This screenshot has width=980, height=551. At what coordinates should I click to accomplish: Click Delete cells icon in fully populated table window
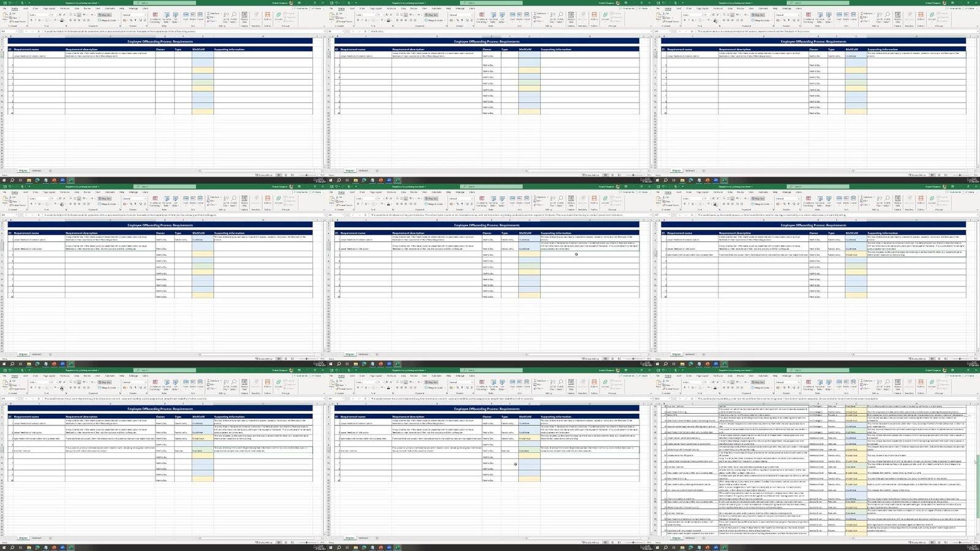coord(846,384)
